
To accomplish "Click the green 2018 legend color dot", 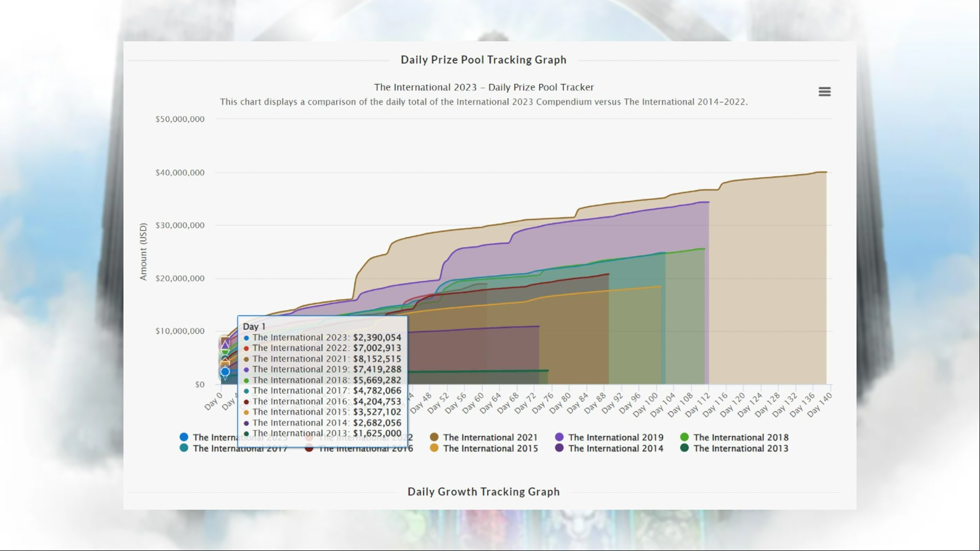I will (685, 437).
